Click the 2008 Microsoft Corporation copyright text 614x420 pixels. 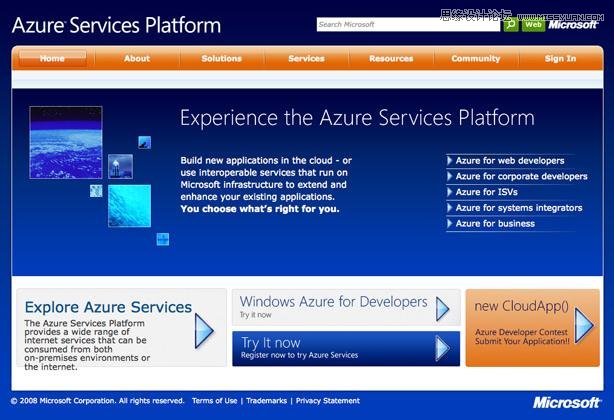click(98, 401)
